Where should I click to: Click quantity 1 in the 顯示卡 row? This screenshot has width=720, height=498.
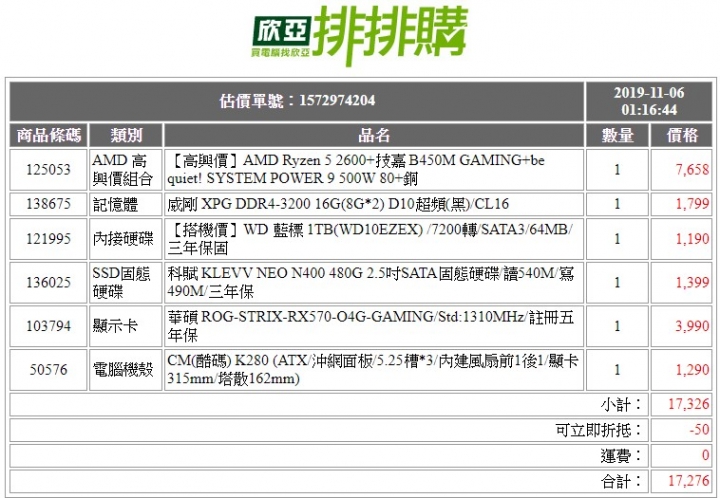coord(617,326)
